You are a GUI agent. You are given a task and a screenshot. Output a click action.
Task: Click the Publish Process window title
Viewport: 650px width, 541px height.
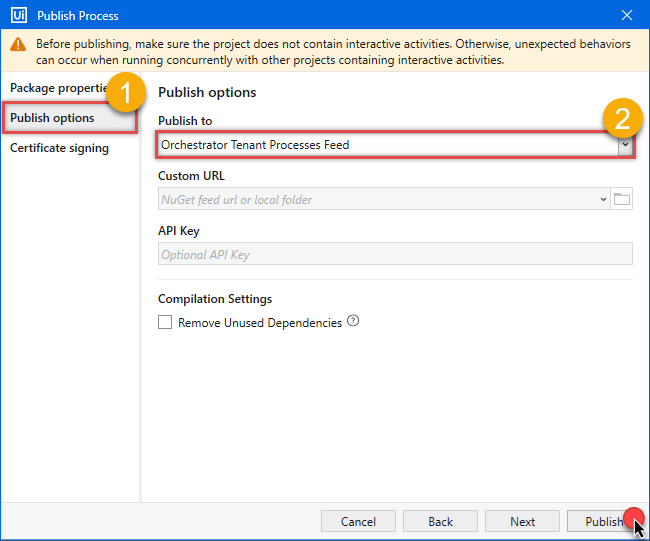tap(78, 16)
